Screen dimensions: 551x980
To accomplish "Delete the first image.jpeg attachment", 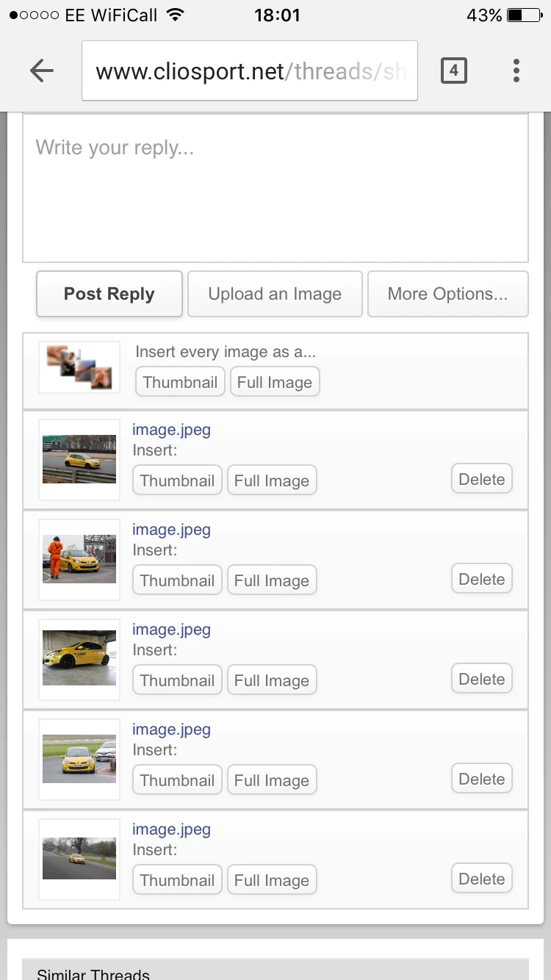I will point(481,479).
